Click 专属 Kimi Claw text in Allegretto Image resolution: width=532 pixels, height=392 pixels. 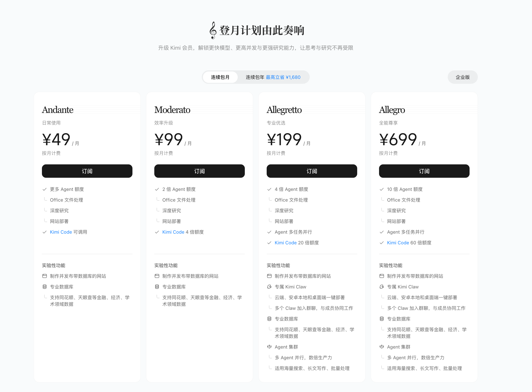click(x=291, y=287)
